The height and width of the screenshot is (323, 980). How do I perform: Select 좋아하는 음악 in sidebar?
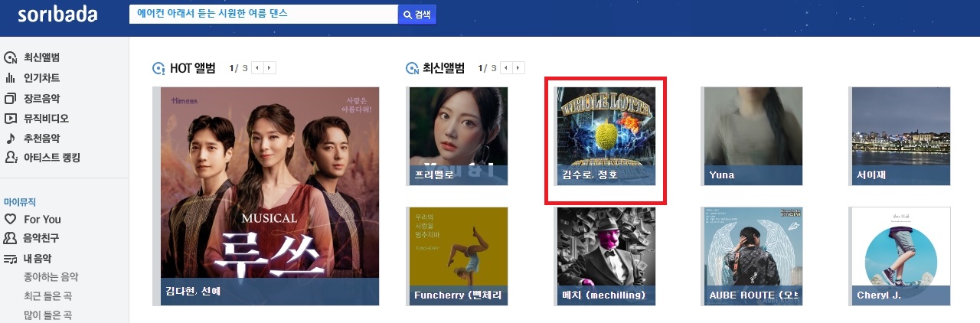pos(51,277)
